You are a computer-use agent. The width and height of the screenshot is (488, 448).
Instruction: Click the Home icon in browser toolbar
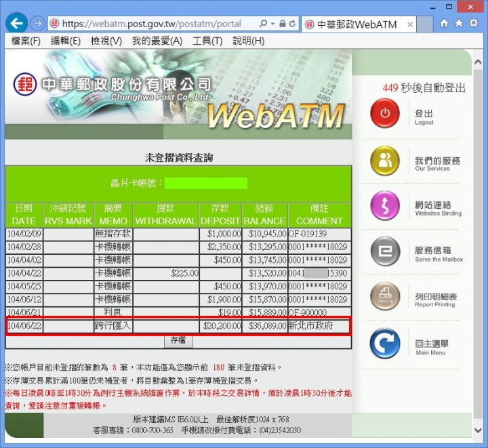[444, 23]
